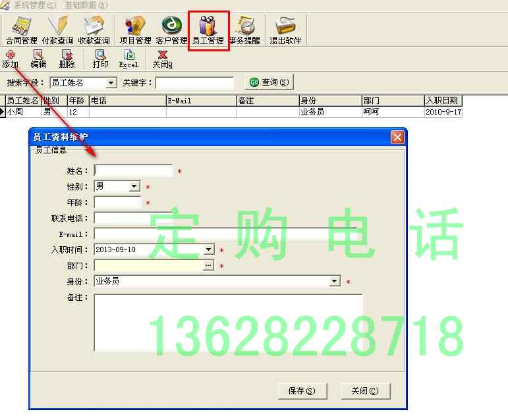Image resolution: width=508 pixels, height=420 pixels.
Task: Click the 保存 save button
Action: click(x=302, y=390)
